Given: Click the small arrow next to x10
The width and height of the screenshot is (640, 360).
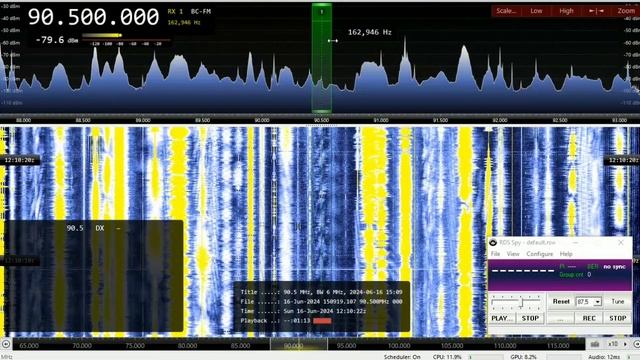Looking at the screenshot, I should (x=625, y=344).
